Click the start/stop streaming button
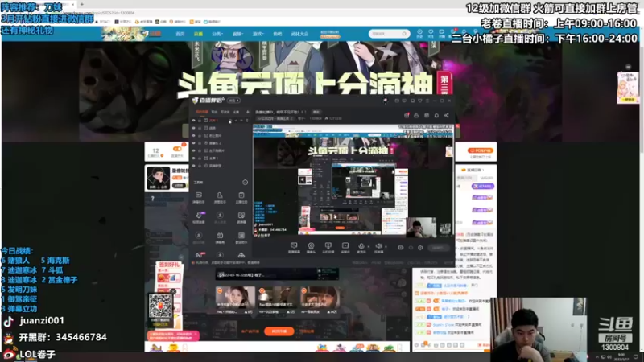Image resolution: width=644 pixels, height=362 pixels. (x=438, y=248)
